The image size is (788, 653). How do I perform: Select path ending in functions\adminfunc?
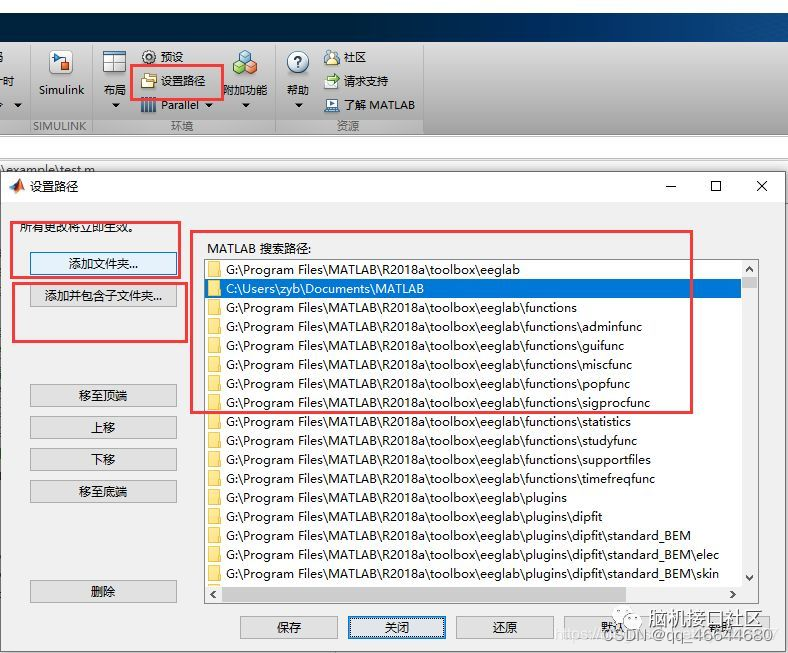[473, 327]
